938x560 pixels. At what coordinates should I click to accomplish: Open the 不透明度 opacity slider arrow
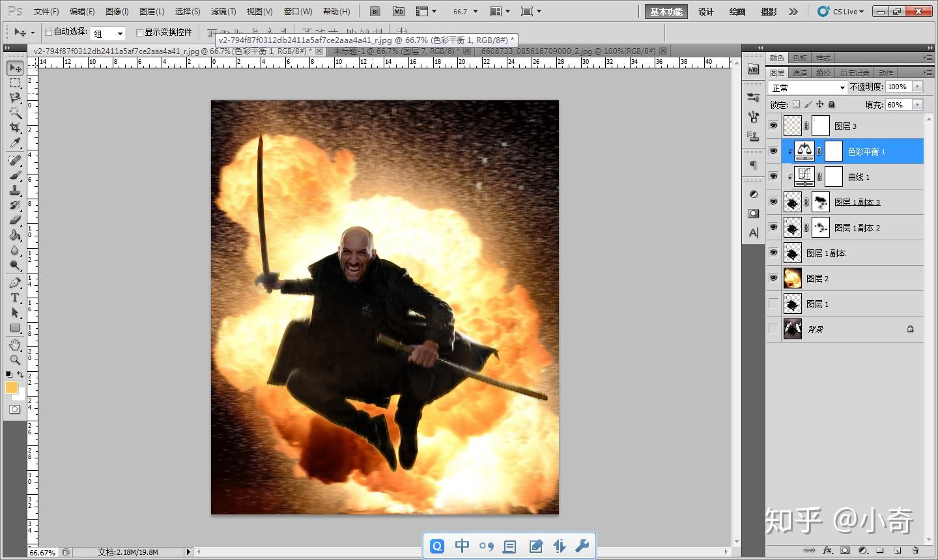coord(918,87)
